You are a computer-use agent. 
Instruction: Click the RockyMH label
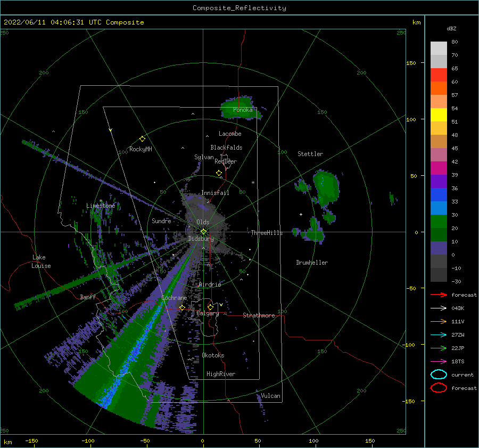click(141, 149)
